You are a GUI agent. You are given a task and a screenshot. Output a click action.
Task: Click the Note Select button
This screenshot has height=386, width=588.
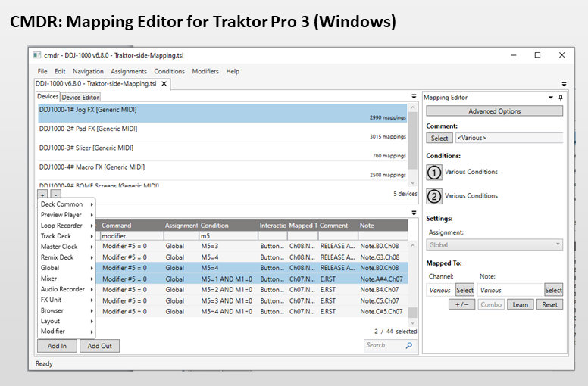(553, 290)
